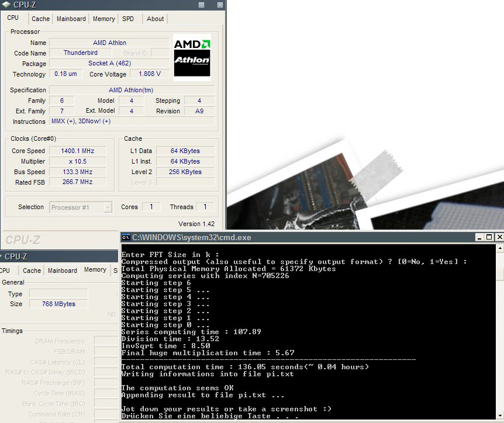Maximize the cmd.exe window
Screen dimensions: 504x423
(489, 237)
